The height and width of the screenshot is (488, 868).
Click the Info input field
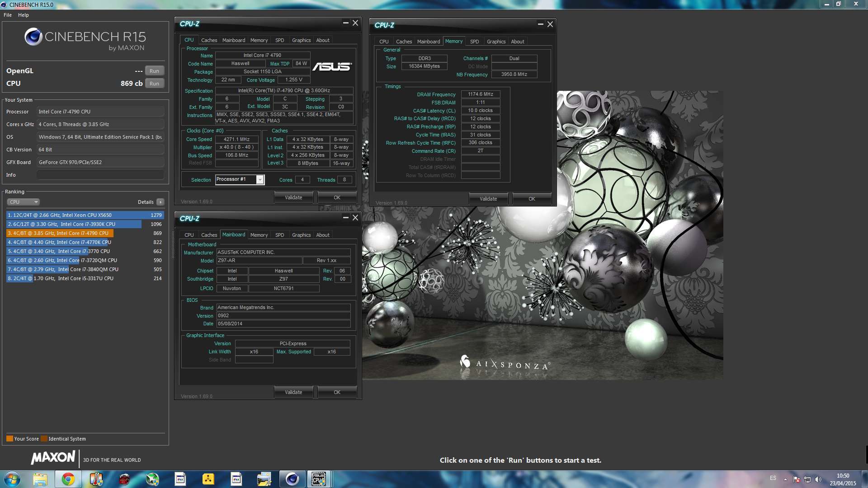100,175
